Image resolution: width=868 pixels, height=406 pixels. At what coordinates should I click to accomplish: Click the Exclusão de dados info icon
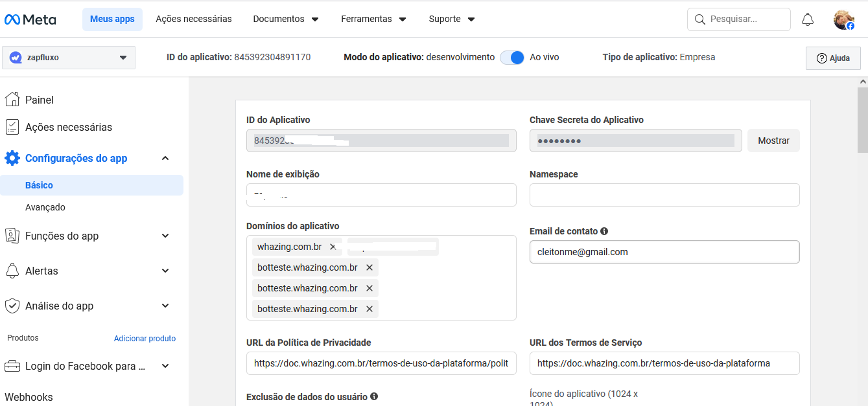coord(374,396)
